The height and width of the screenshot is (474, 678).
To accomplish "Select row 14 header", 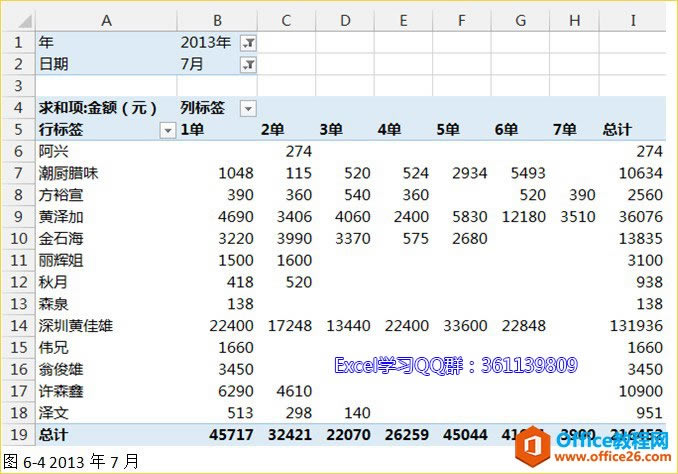I will tap(19, 326).
